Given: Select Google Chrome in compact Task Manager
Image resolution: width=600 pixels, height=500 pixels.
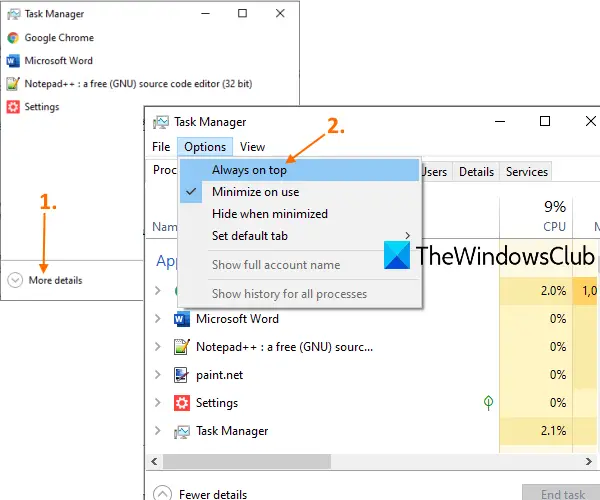Looking at the screenshot, I should [59, 38].
